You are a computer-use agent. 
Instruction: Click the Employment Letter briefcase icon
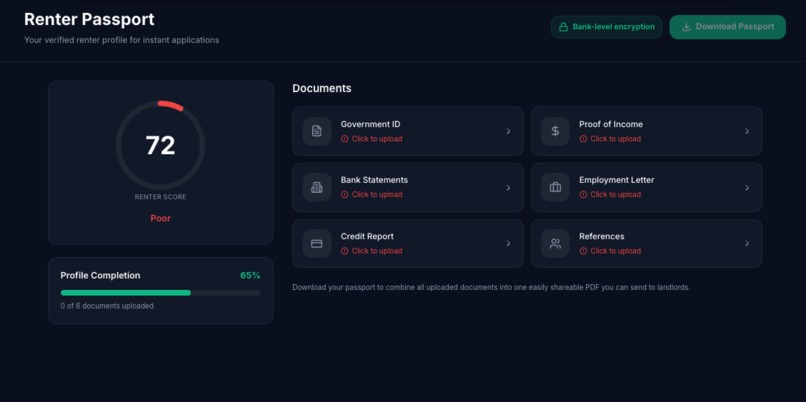pyautogui.click(x=555, y=187)
